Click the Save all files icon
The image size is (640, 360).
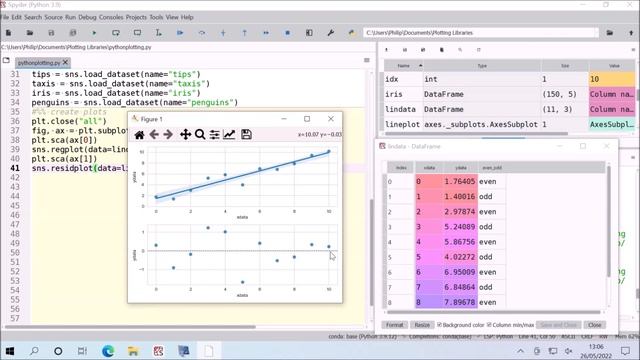[73, 33]
